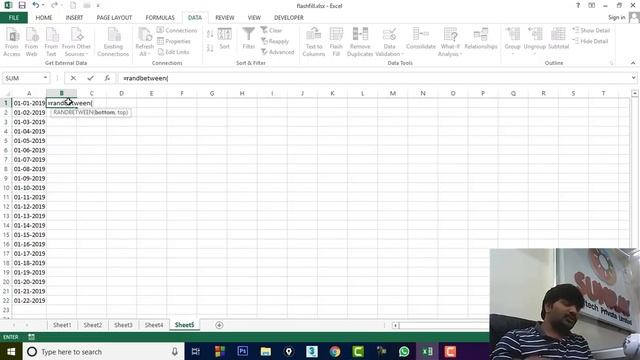Open From Other Sources menu
This screenshot has width=640, height=360.
[76, 42]
